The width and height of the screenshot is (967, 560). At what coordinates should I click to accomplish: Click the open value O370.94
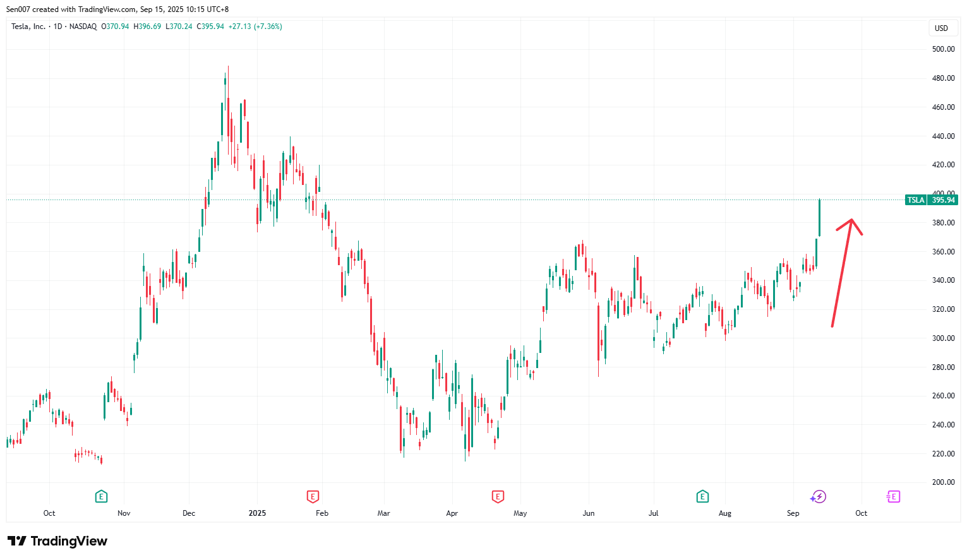[115, 27]
